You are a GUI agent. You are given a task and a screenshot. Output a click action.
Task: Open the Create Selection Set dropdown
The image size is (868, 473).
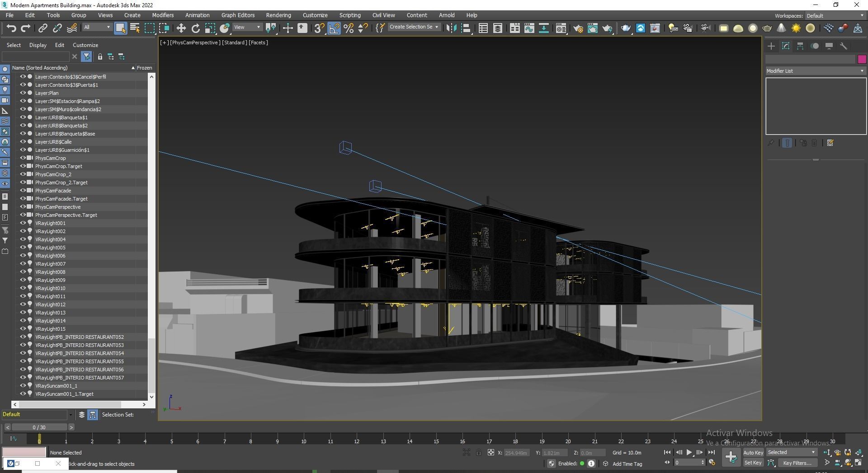point(414,27)
